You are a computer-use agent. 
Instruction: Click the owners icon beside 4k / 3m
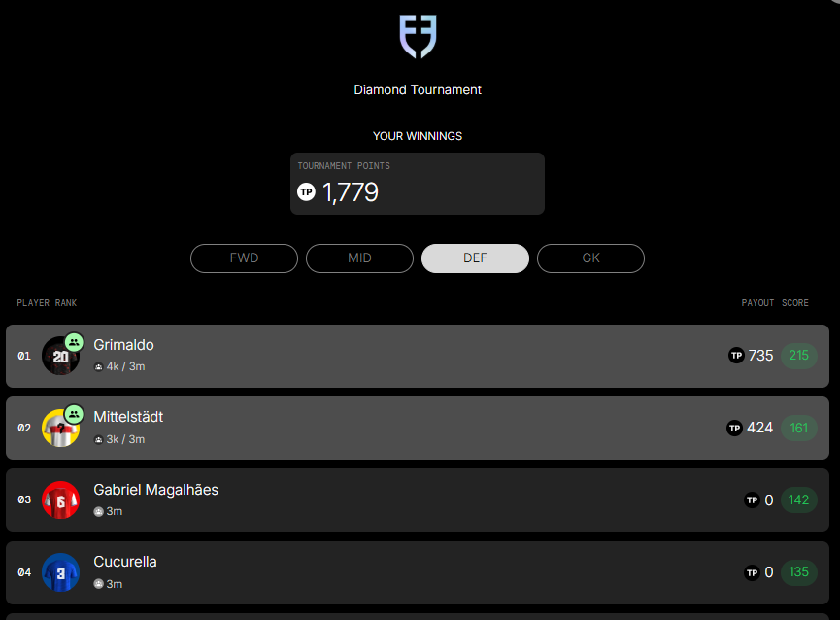click(99, 367)
